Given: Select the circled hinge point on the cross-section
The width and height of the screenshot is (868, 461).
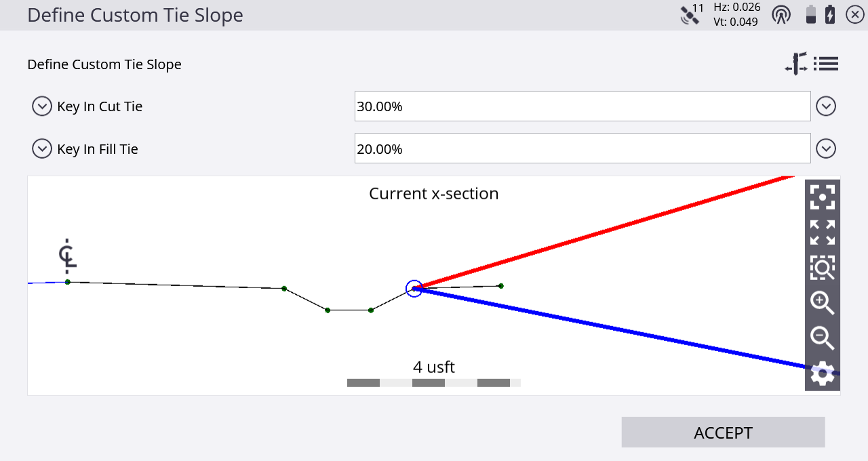Looking at the screenshot, I should (x=414, y=289).
